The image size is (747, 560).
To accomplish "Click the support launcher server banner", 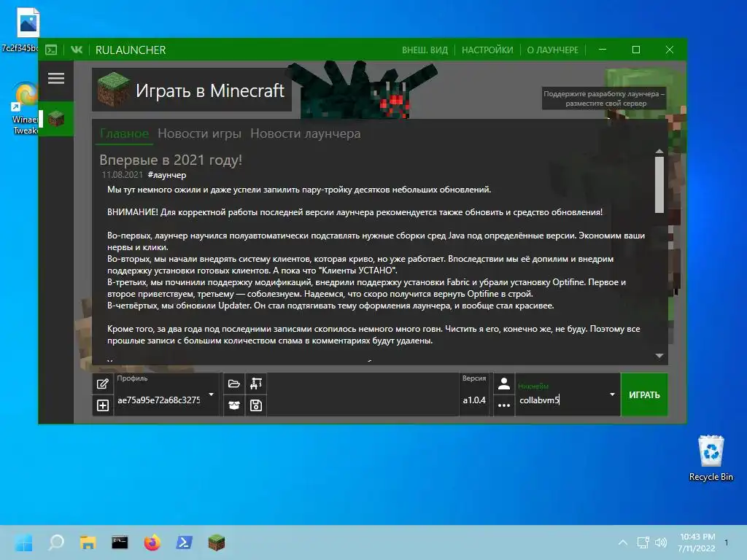I will click(603, 98).
